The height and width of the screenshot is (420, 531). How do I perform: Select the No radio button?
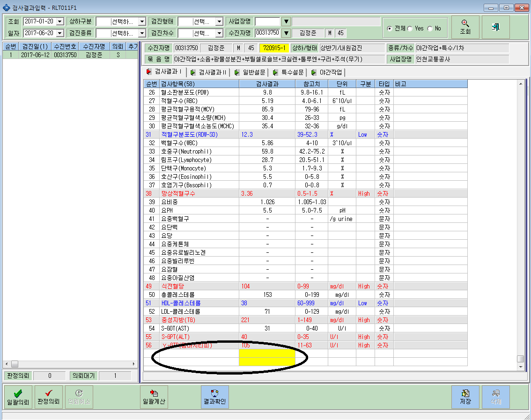coord(430,29)
